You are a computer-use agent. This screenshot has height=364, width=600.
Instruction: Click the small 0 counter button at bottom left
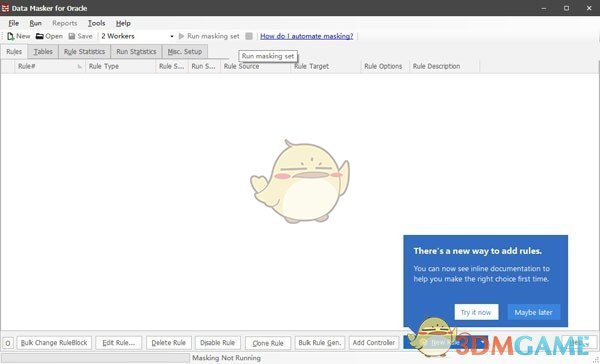8,343
